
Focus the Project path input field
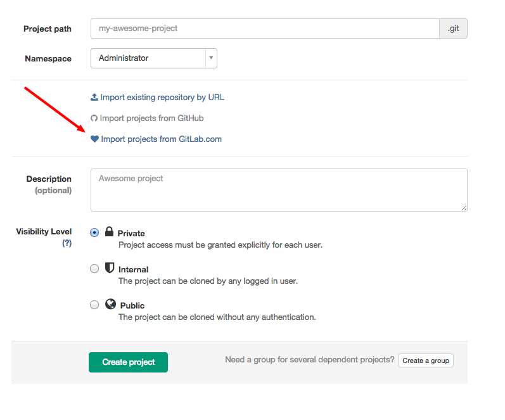pos(265,29)
